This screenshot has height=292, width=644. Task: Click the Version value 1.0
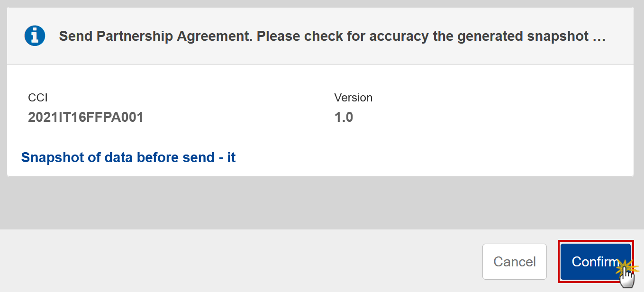coord(344,118)
